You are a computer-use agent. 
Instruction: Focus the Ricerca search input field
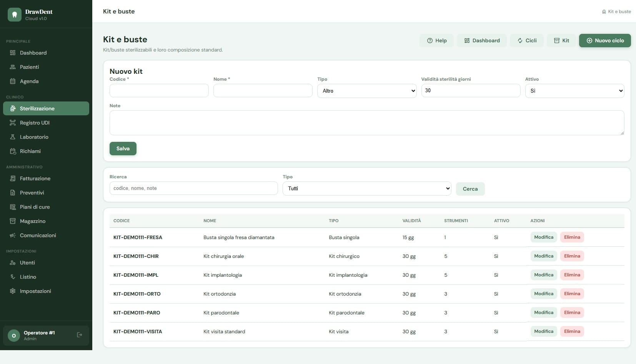(193, 188)
